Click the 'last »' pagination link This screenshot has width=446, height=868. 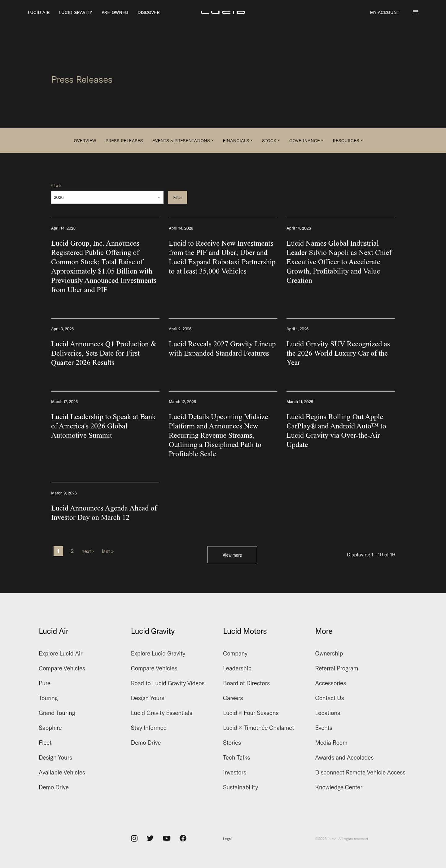pyautogui.click(x=107, y=551)
